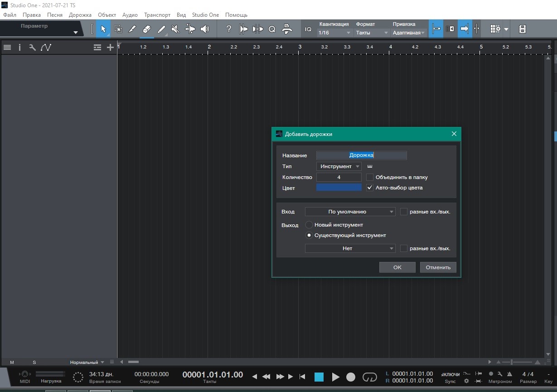Uncheck 'Авто-выбор цвета' checkbox
This screenshot has width=557, height=392.
pyautogui.click(x=370, y=188)
